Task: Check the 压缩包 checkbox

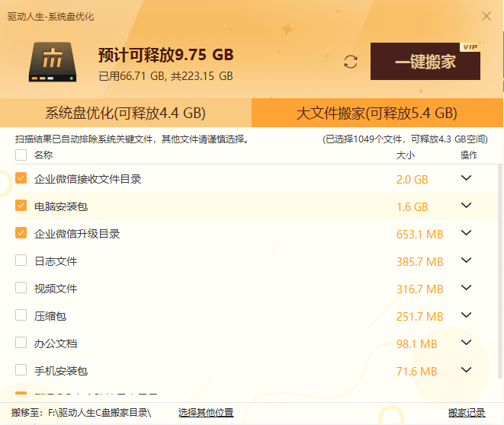Action: click(21, 315)
